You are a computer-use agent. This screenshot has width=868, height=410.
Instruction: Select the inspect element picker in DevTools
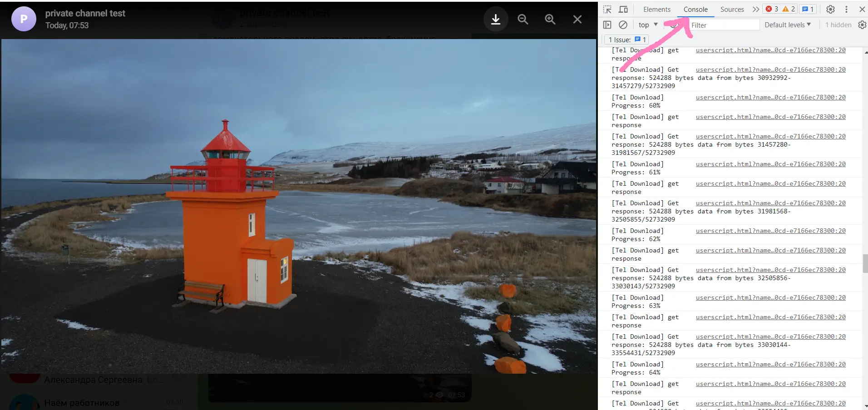point(607,9)
